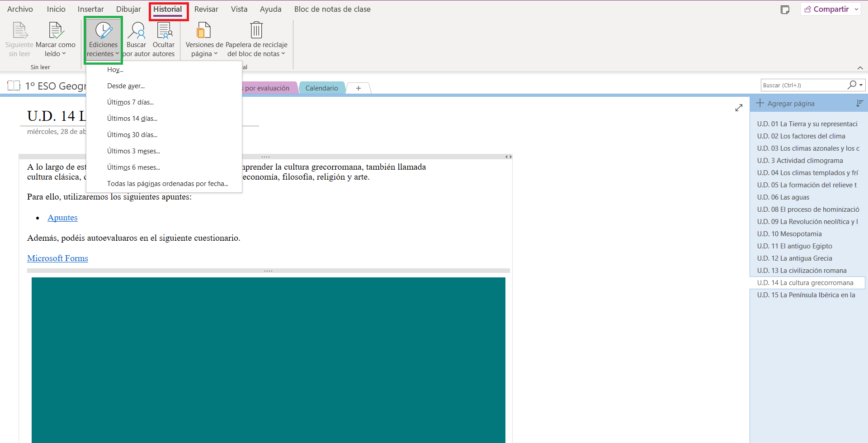
Task: Expand Versiones de página dropdown arrow
Action: click(x=216, y=53)
